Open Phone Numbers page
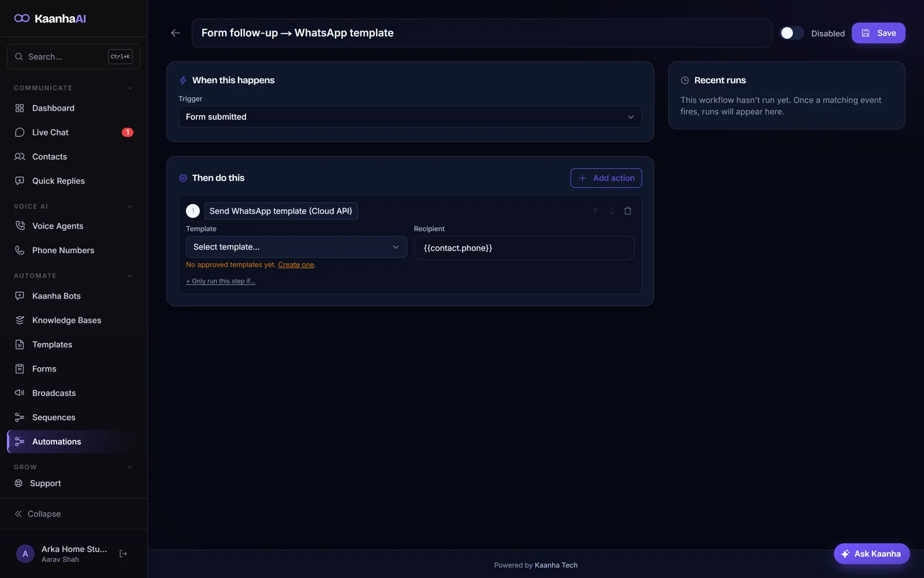The image size is (924, 578). coord(73,250)
